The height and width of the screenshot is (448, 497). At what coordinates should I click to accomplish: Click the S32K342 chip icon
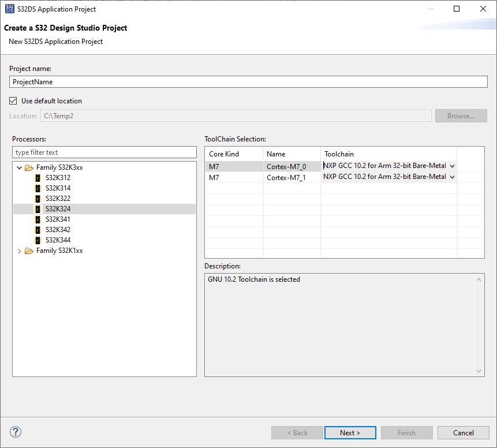pos(38,230)
